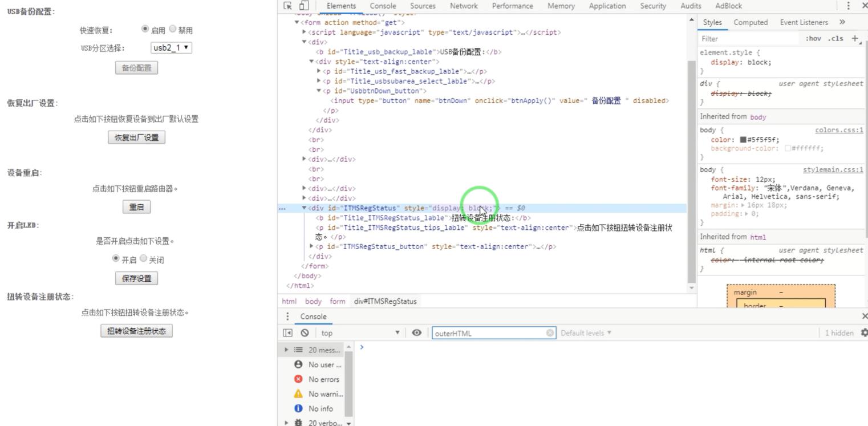Expand the script element node
The width and height of the screenshot is (868, 426).
pos(304,33)
